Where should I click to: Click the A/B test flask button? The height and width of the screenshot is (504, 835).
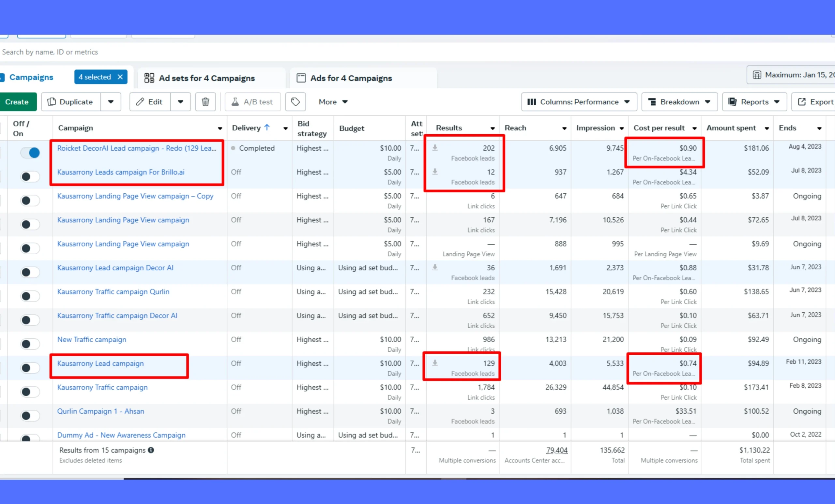click(x=253, y=102)
